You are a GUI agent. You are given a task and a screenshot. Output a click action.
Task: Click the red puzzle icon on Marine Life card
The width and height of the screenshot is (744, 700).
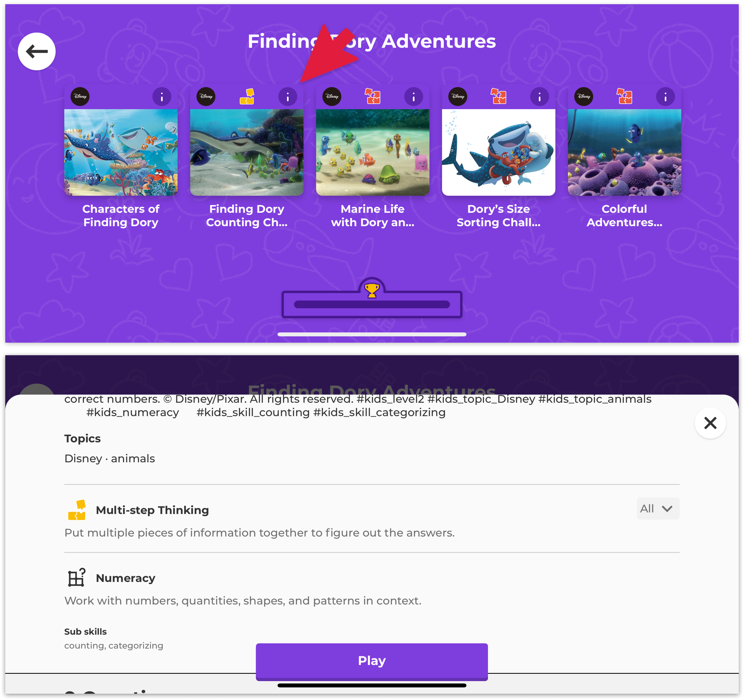pyautogui.click(x=373, y=97)
